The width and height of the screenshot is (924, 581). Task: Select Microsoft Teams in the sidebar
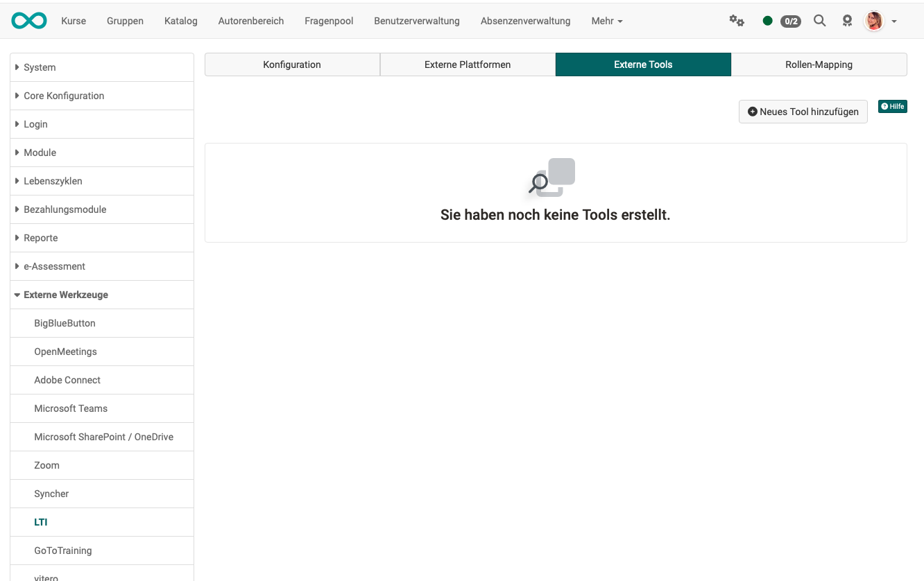click(x=71, y=408)
